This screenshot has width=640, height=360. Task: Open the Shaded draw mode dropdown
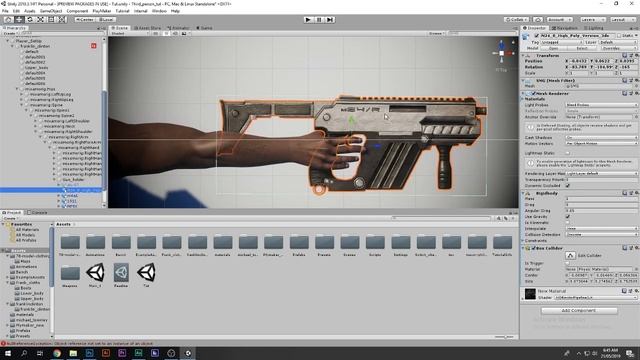click(x=129, y=33)
